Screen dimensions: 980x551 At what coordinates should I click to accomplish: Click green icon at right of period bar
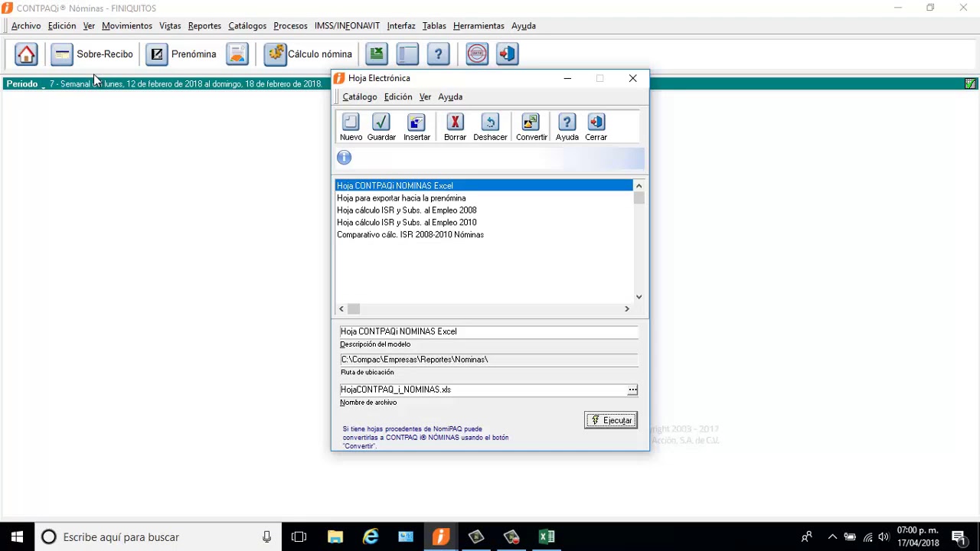[x=970, y=84]
